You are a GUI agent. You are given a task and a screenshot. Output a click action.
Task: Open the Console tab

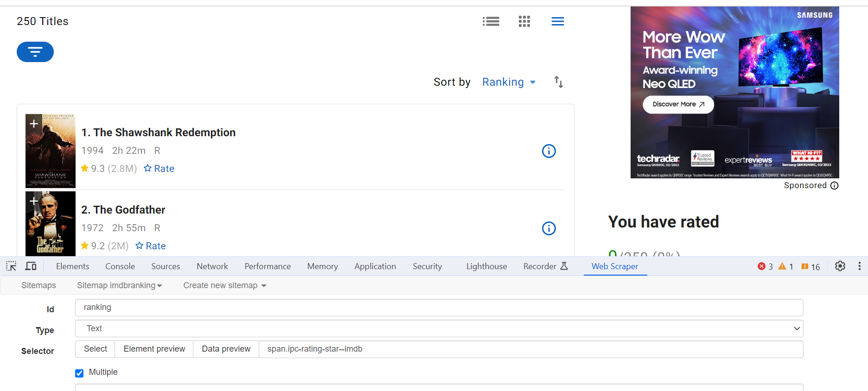click(x=120, y=266)
